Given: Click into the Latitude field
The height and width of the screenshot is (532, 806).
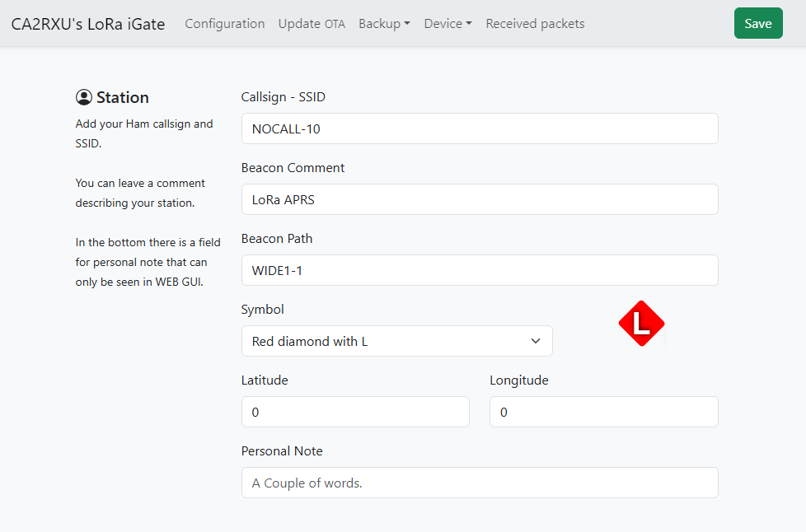Looking at the screenshot, I should [x=355, y=412].
